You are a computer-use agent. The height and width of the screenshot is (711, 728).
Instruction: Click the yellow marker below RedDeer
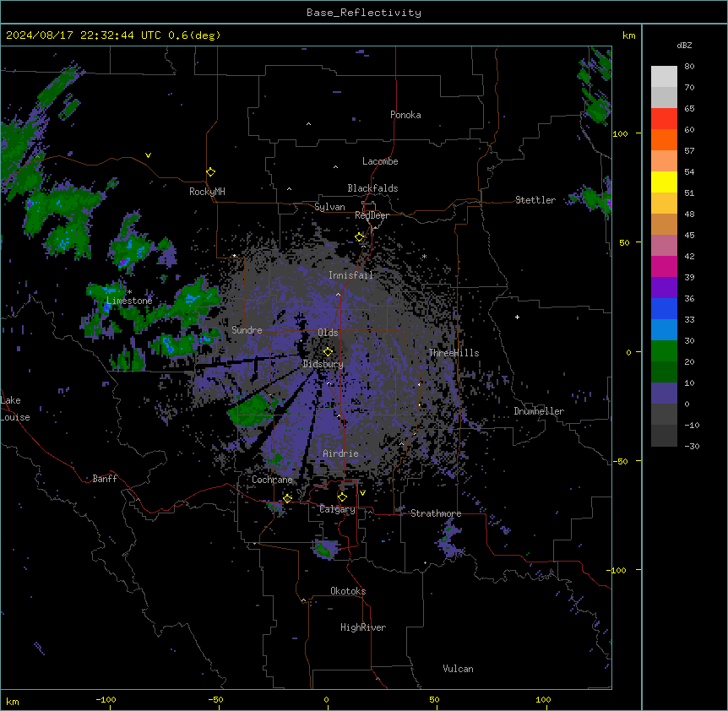[360, 237]
